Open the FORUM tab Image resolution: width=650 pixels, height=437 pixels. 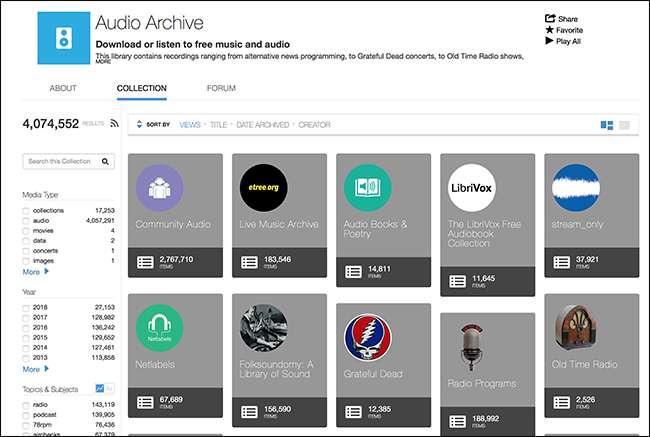[221, 88]
